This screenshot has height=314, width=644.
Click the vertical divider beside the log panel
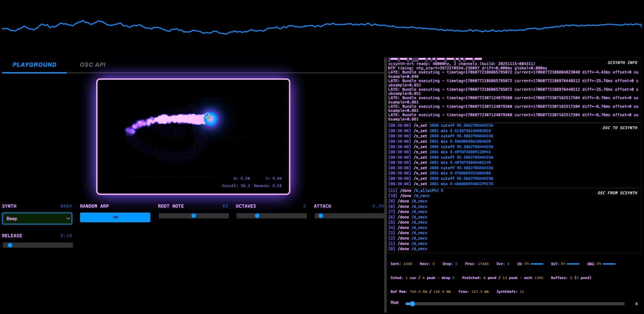tap(385, 185)
